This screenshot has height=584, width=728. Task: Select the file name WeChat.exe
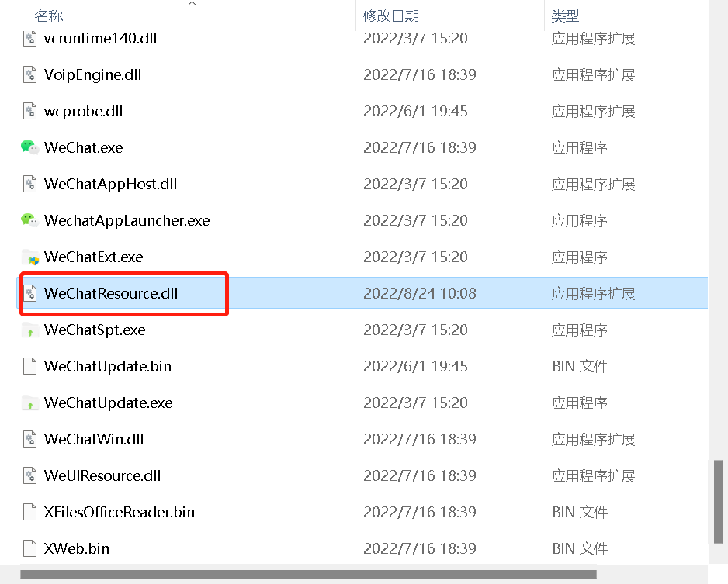click(x=84, y=147)
